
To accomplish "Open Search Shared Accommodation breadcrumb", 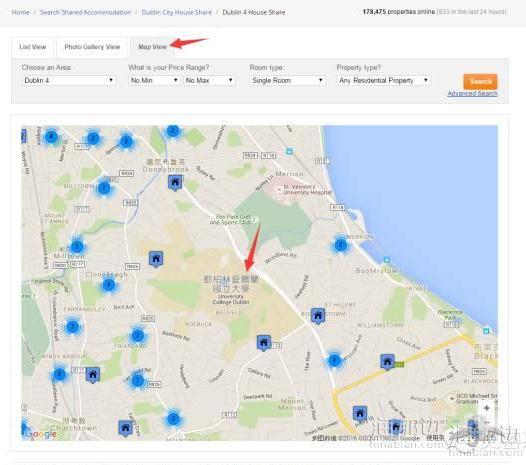I will pyautogui.click(x=85, y=12).
